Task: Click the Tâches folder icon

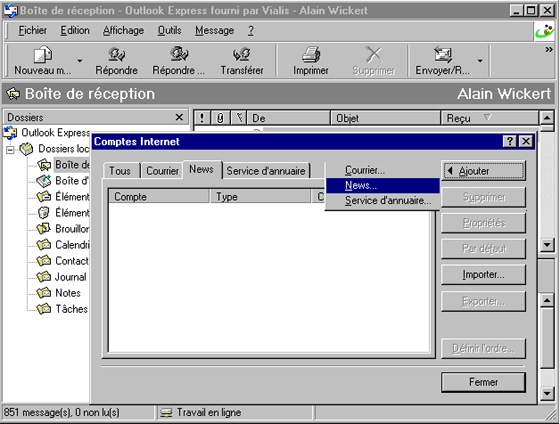Action: tap(44, 309)
